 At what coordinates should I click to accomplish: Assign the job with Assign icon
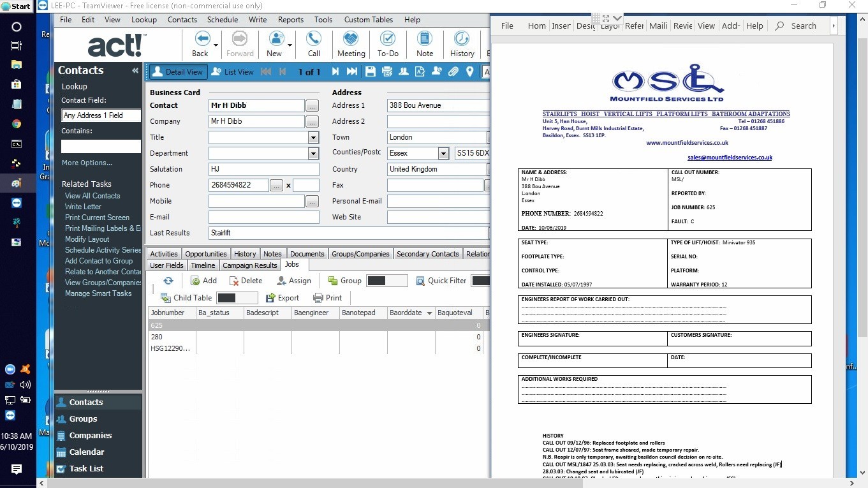coord(294,281)
